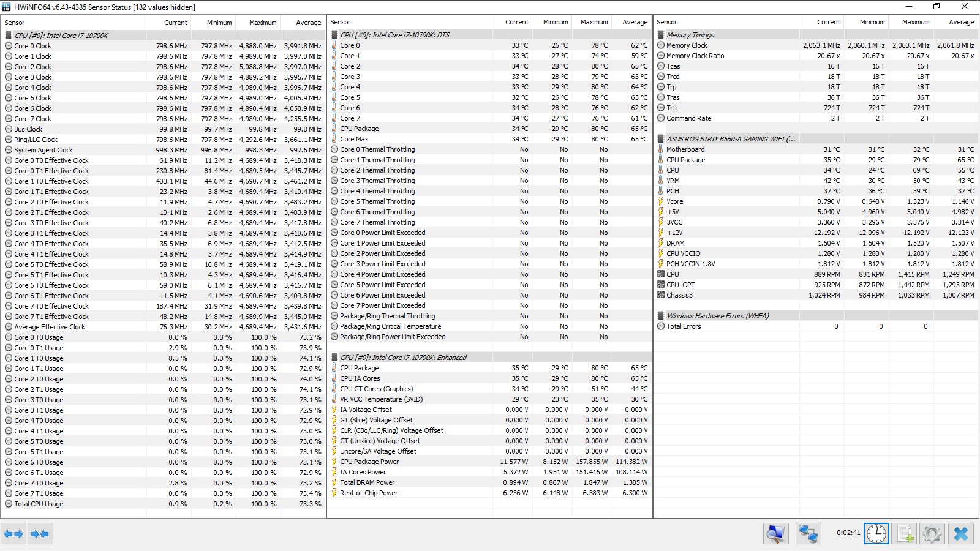Image resolution: width=980 pixels, height=551 pixels.
Task: Select the VRM temperature row
Action: (816, 181)
